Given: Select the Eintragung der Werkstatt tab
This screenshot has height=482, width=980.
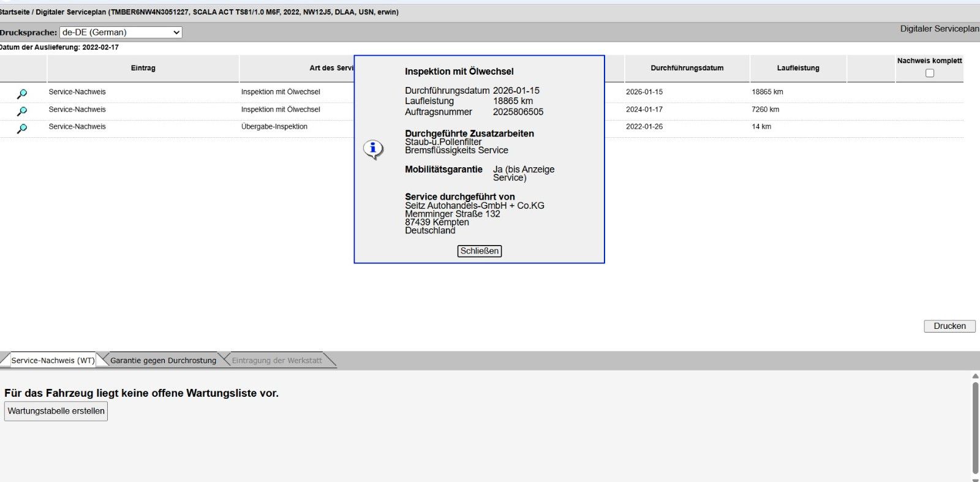Looking at the screenshot, I should pyautogui.click(x=277, y=361).
